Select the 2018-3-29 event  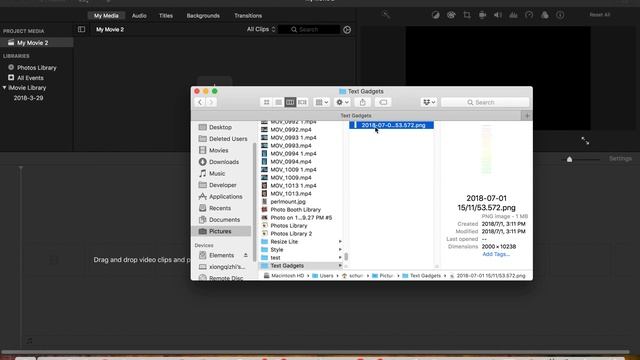click(28, 98)
